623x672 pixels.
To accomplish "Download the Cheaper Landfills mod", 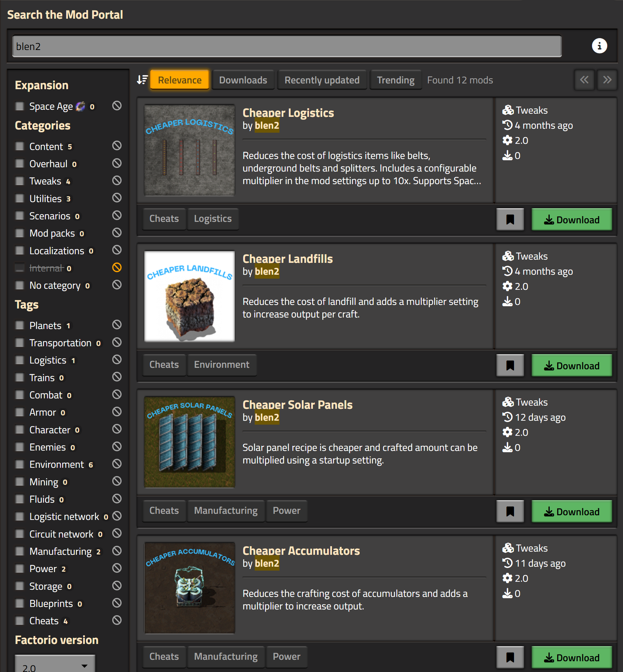I will coord(571,366).
